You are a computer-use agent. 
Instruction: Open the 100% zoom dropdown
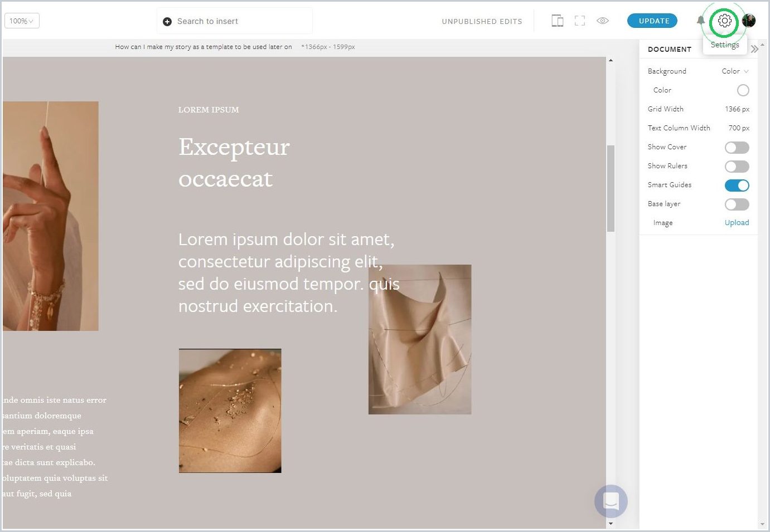[22, 21]
